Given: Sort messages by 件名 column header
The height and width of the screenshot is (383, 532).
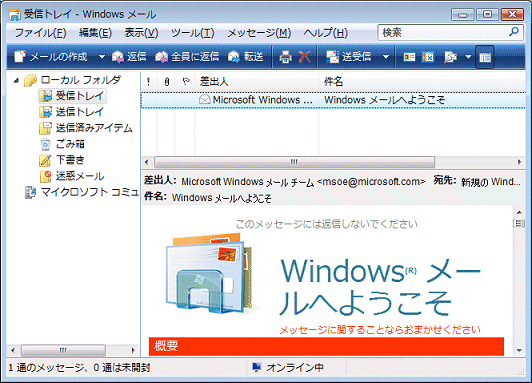Looking at the screenshot, I should pyautogui.click(x=422, y=81).
